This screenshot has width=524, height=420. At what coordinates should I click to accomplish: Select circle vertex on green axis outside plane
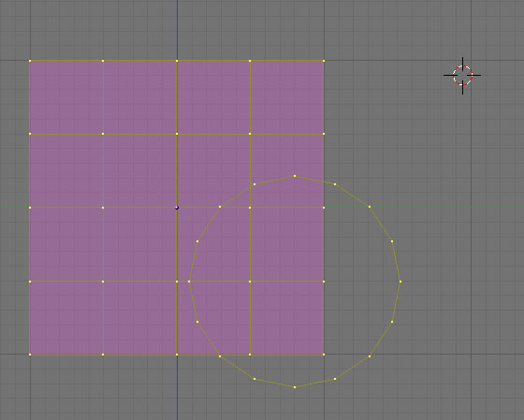click(x=370, y=207)
